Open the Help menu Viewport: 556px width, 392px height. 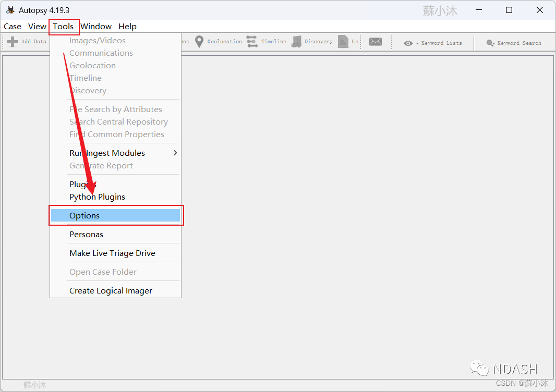(127, 27)
